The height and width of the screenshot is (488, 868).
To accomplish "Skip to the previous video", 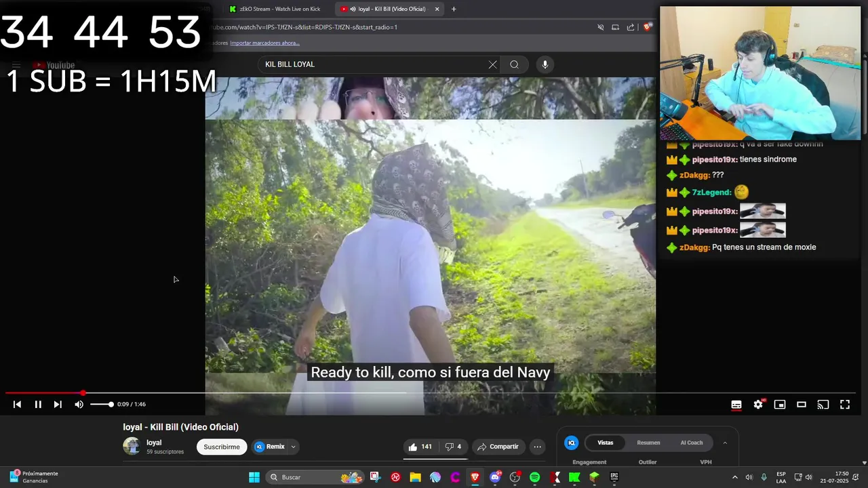I will (17, 405).
